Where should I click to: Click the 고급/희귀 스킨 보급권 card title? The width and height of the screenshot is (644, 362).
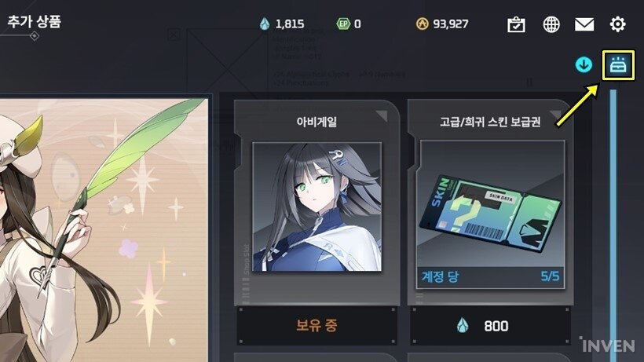[x=490, y=122]
